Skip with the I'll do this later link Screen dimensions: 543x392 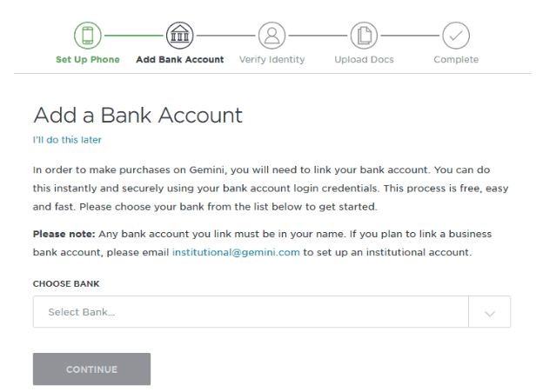click(x=67, y=140)
